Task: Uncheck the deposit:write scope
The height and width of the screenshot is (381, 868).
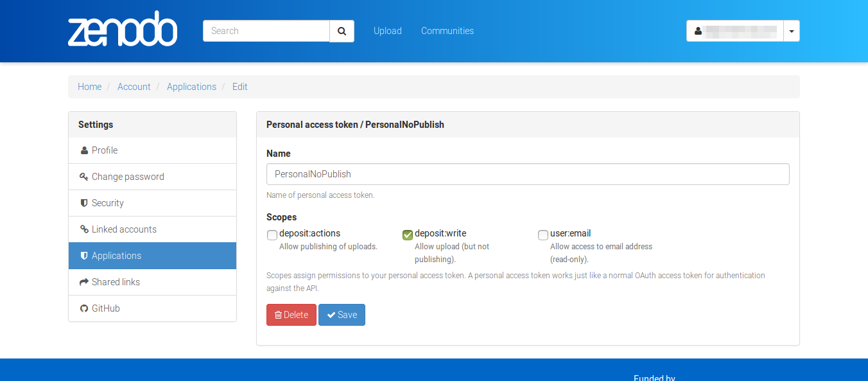Action: (407, 235)
